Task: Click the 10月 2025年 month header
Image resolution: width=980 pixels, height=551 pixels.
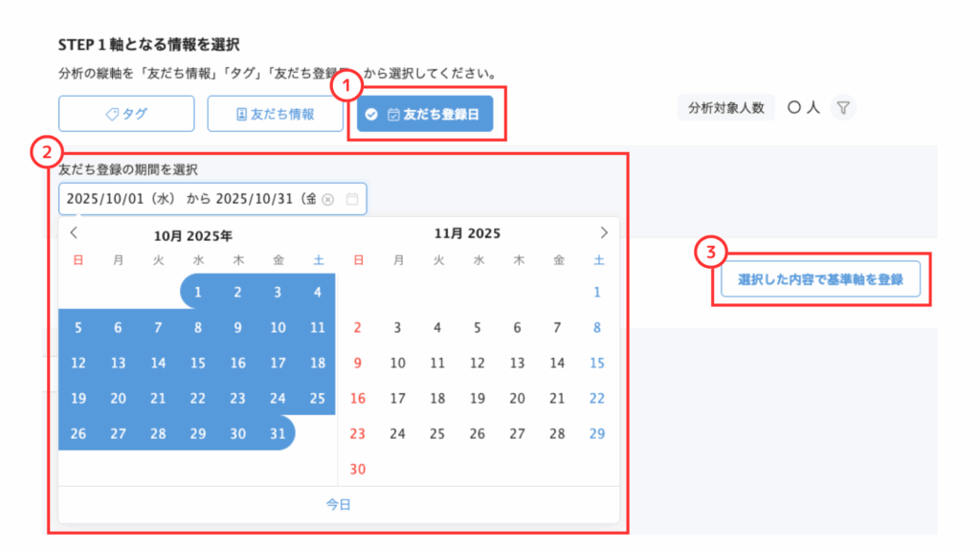Action: [x=193, y=233]
